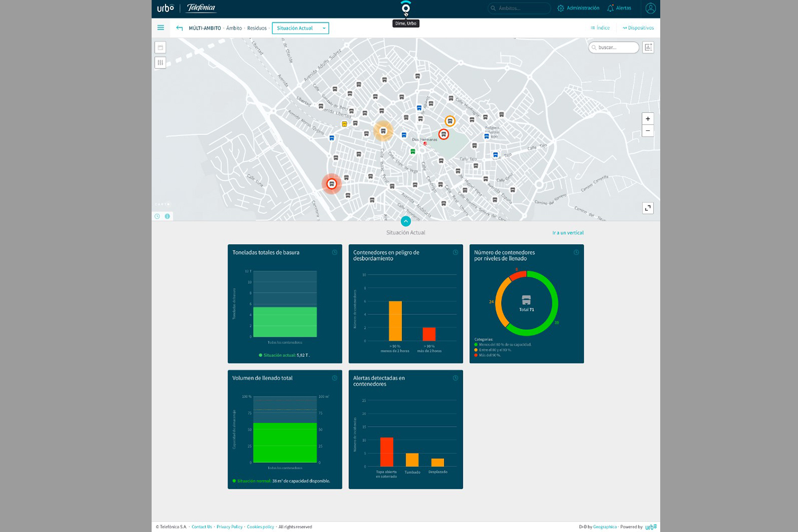Open the map filters tool
The height and width of the screenshot is (532, 798).
click(160, 62)
